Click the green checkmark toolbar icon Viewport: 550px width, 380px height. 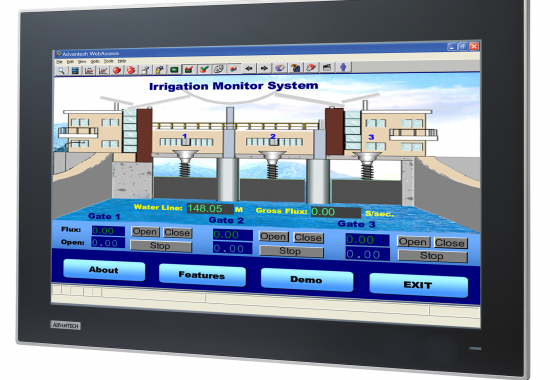pos(204,69)
